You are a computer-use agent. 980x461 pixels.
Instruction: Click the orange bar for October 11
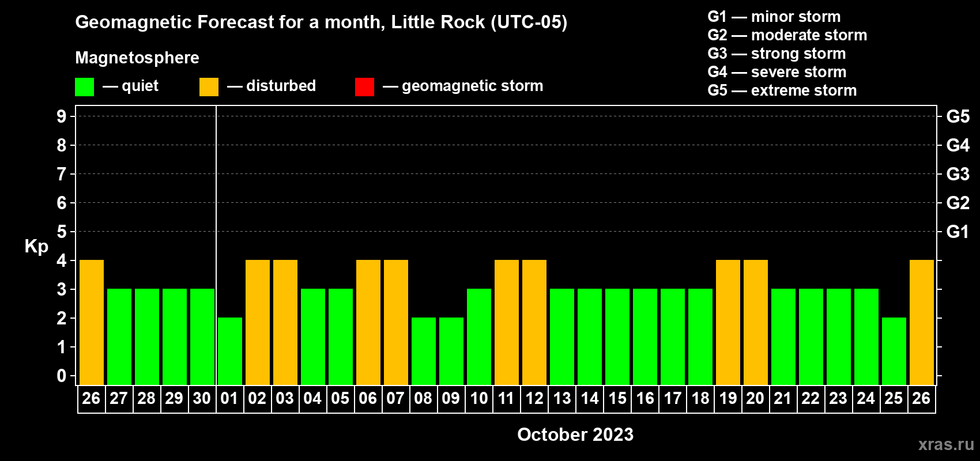[x=507, y=323]
